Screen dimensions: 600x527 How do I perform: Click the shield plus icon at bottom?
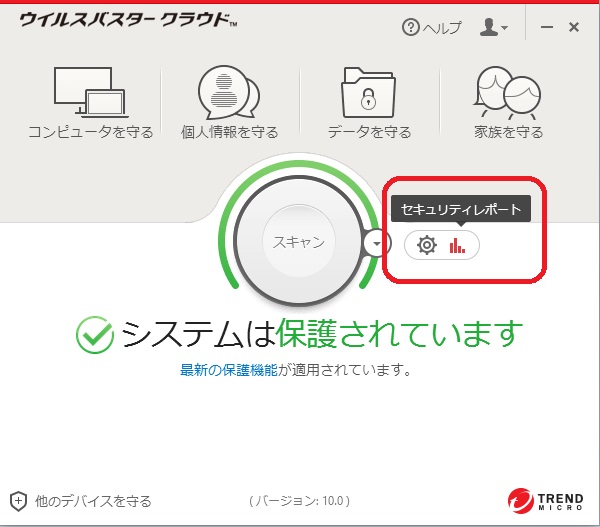(18, 501)
